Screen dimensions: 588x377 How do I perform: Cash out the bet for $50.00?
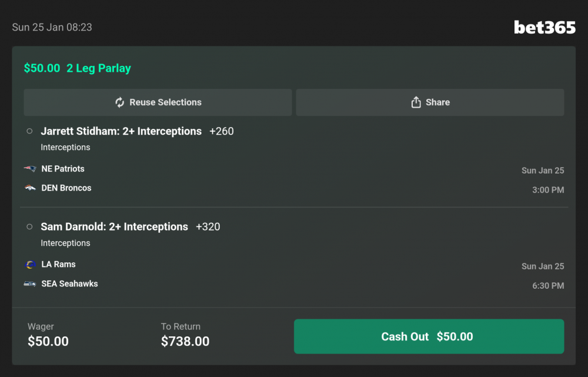point(429,336)
